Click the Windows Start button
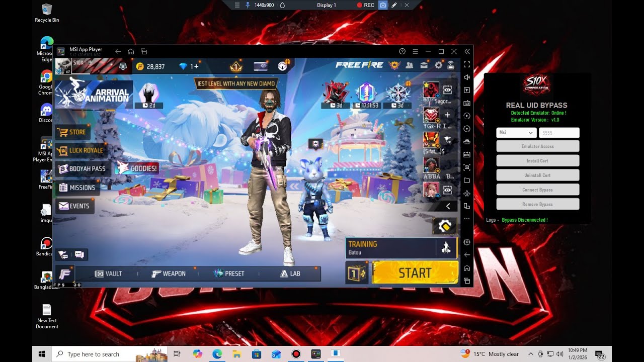Screen dimensions: 644x362 42,354
